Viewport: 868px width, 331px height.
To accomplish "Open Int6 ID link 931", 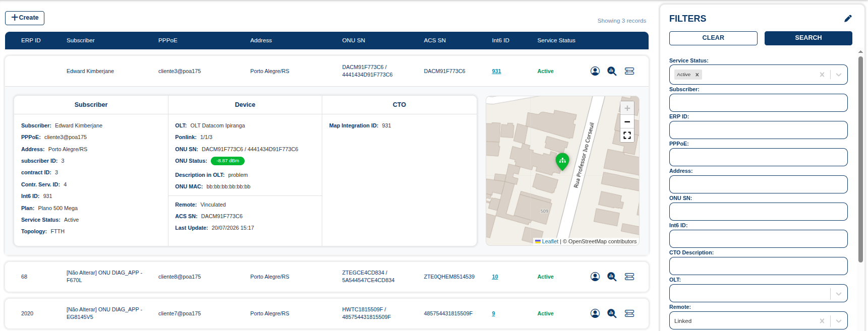I will (x=496, y=71).
